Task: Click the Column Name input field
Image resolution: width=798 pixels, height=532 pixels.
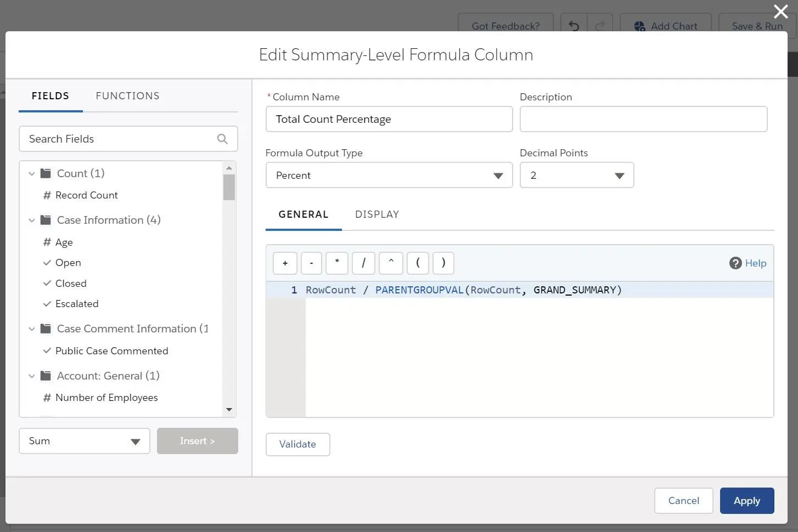Action: (x=389, y=119)
